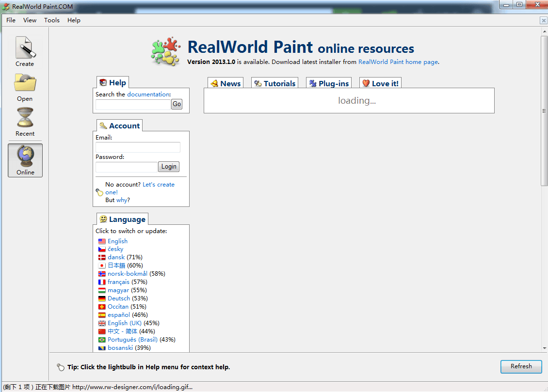Image resolution: width=548 pixels, height=392 pixels.
Task: Switch language to norsk-bokmål
Action: (x=128, y=274)
